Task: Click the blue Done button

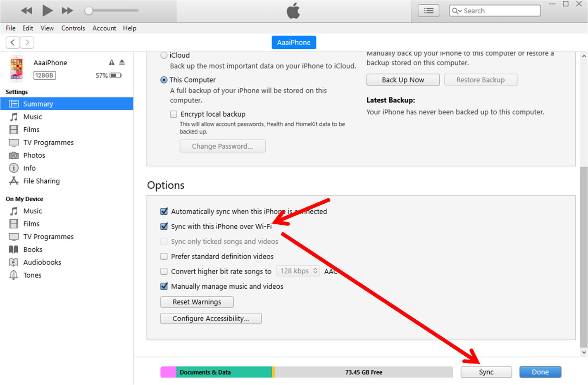Action: 540,372
